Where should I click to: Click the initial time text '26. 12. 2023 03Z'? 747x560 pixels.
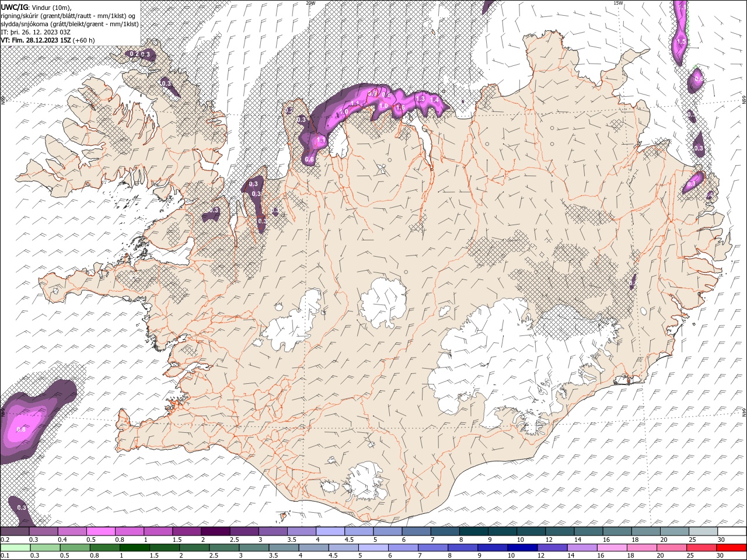45,32
